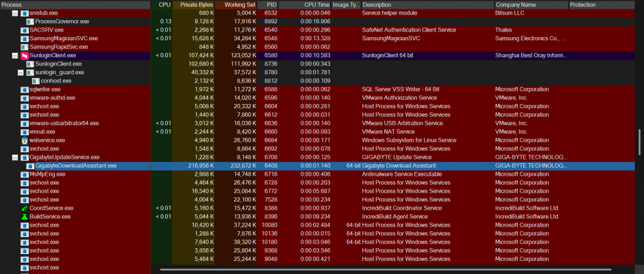
Task: Click the icon of svchost.exe PID 6604
Action: [25, 106]
